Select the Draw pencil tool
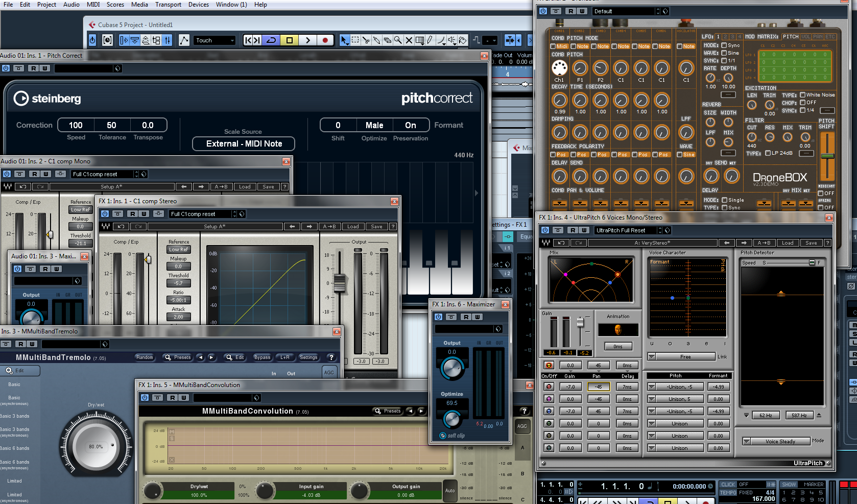The image size is (857, 504). (x=431, y=40)
